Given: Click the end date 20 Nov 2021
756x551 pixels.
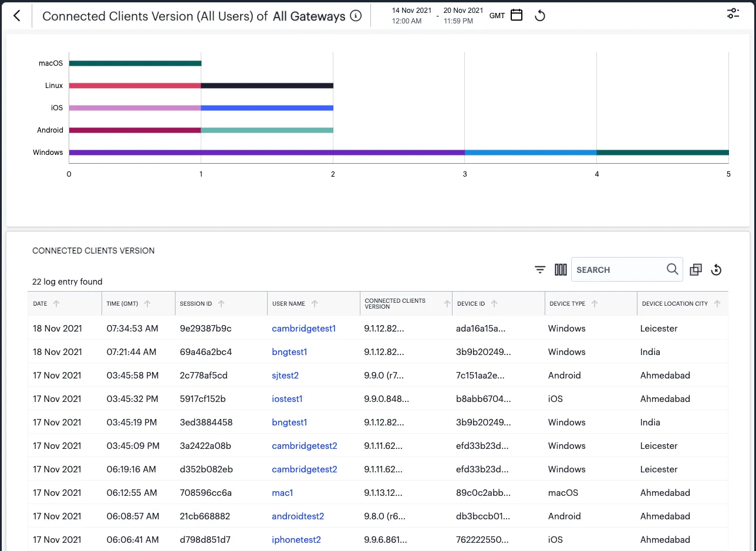Looking at the screenshot, I should point(463,11).
